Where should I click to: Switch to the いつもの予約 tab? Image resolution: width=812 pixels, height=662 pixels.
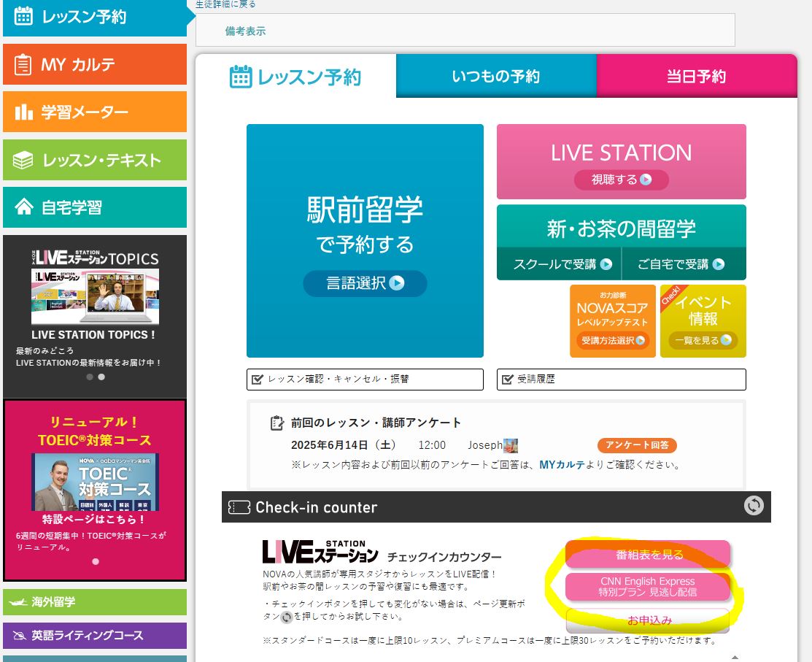(496, 77)
